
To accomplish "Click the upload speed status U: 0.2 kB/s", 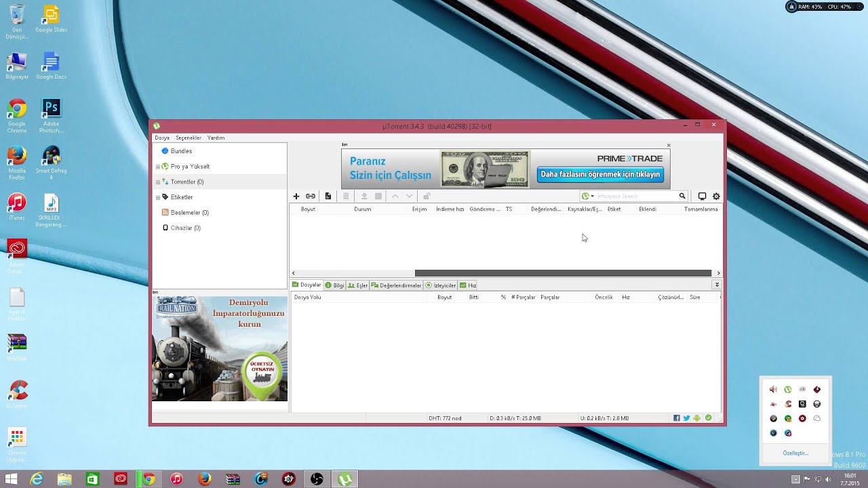I will (x=605, y=418).
